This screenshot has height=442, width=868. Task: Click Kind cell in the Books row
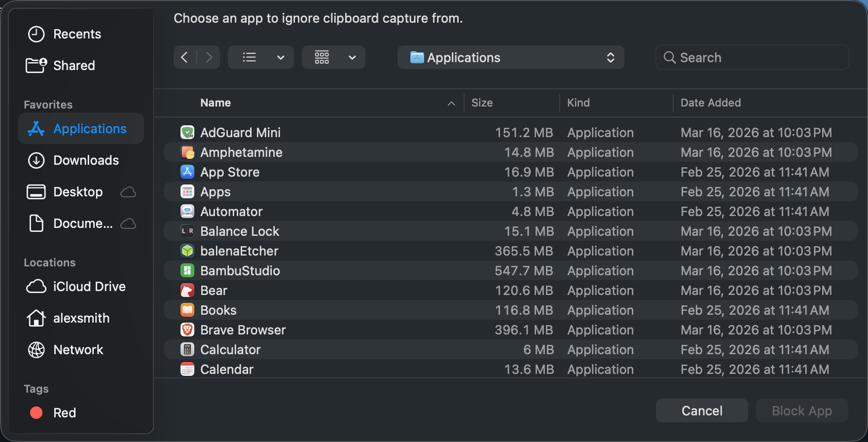click(600, 310)
